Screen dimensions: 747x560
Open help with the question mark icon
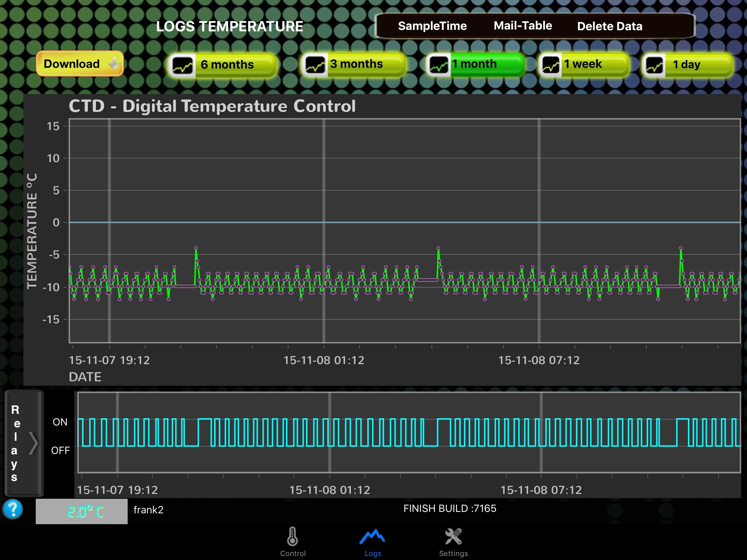13,509
